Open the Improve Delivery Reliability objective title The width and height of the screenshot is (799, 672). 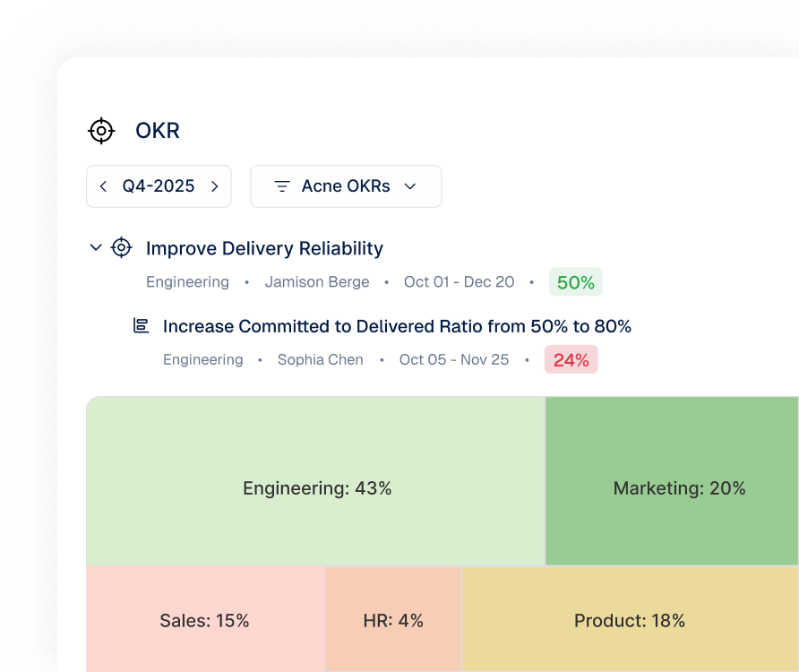point(264,248)
